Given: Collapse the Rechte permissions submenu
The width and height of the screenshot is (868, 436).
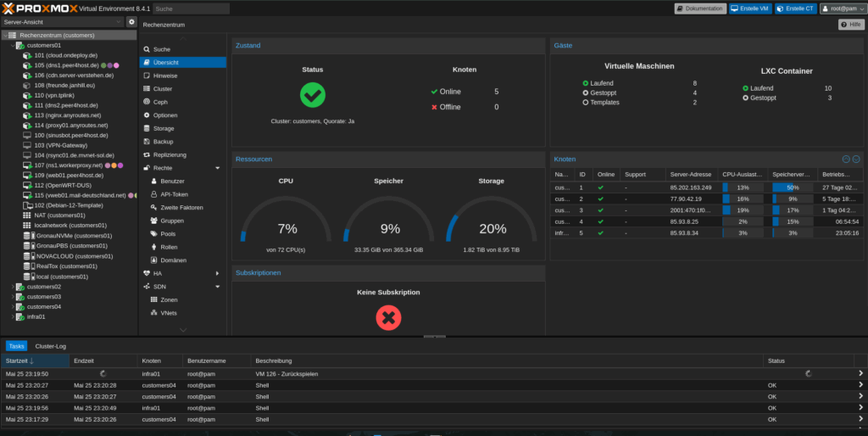Looking at the screenshot, I should [x=218, y=168].
